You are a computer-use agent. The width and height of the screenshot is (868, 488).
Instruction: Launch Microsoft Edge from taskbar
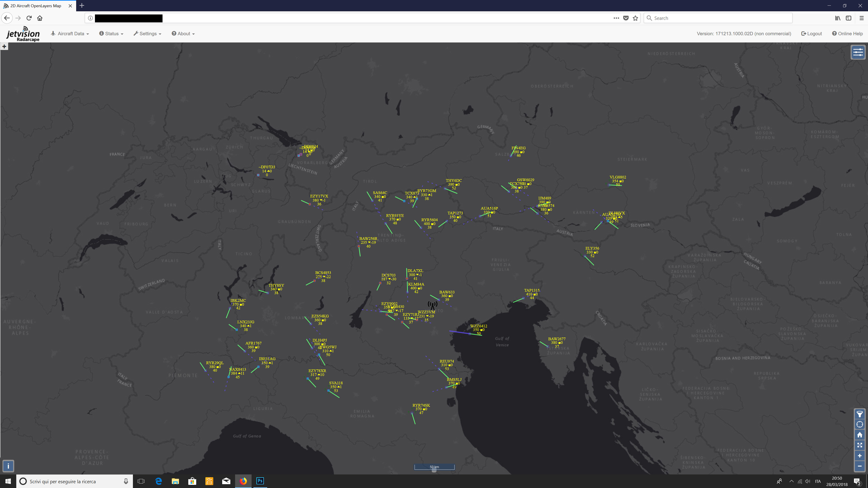pyautogui.click(x=158, y=481)
